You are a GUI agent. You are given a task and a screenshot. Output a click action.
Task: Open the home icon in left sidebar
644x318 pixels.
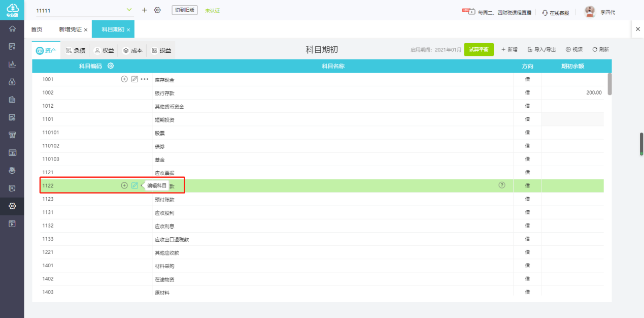12,29
